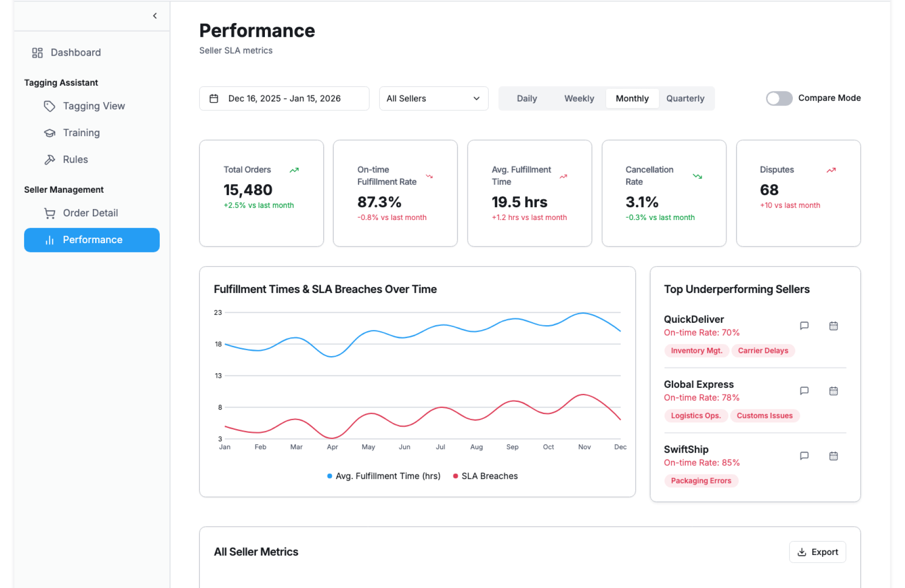Click the Order Detail cart icon
This screenshot has width=905, height=588.
point(49,213)
